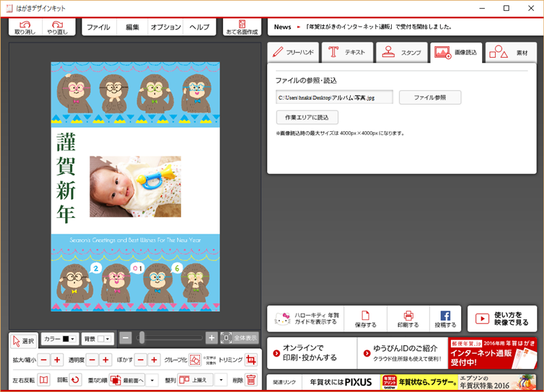Click the rotate (回転) icon
This screenshot has width=544, height=392.
coord(75,380)
